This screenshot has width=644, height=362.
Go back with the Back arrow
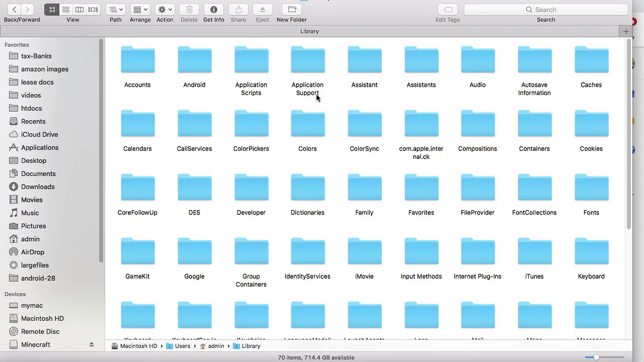(15, 10)
